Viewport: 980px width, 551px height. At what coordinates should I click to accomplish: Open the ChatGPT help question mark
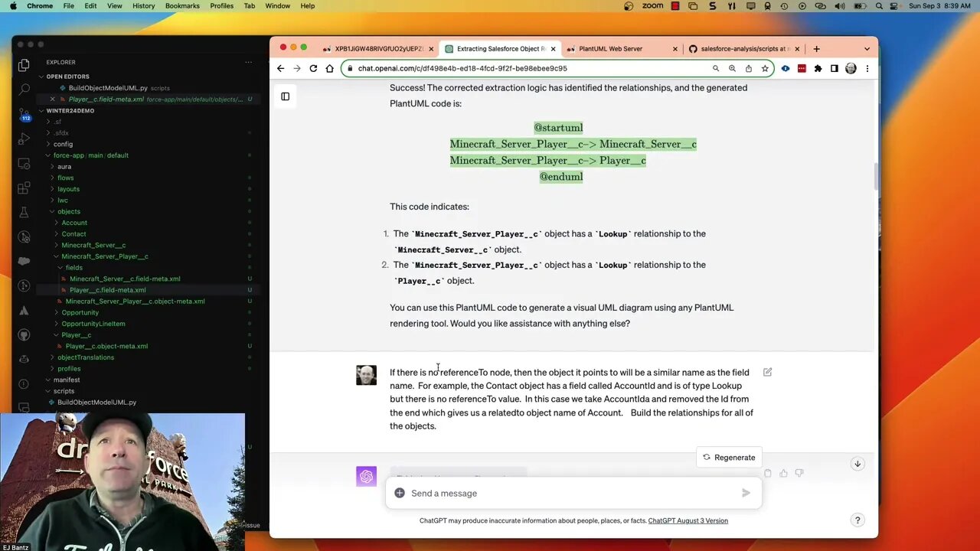tap(857, 520)
